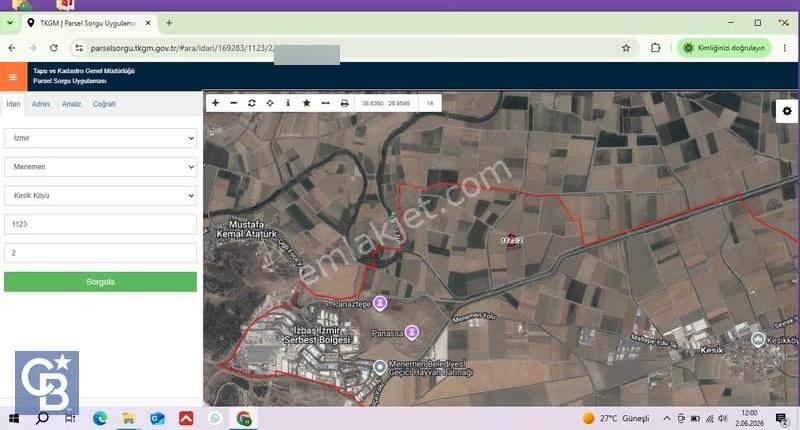Click Kimliğinizi doğrulayın button
The image size is (800, 430).
pyautogui.click(x=724, y=48)
